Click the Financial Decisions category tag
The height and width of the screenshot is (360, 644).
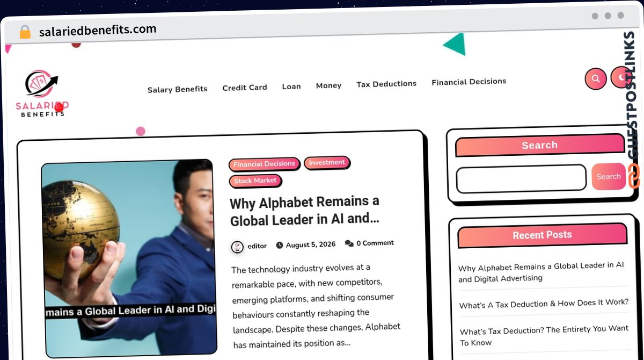pos(264,164)
